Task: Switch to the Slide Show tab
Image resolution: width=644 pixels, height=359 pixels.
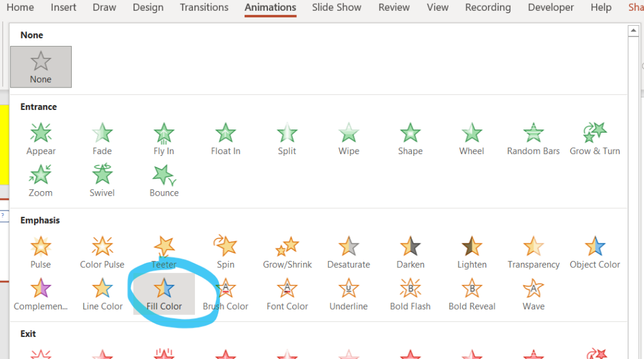Action: pyautogui.click(x=336, y=8)
